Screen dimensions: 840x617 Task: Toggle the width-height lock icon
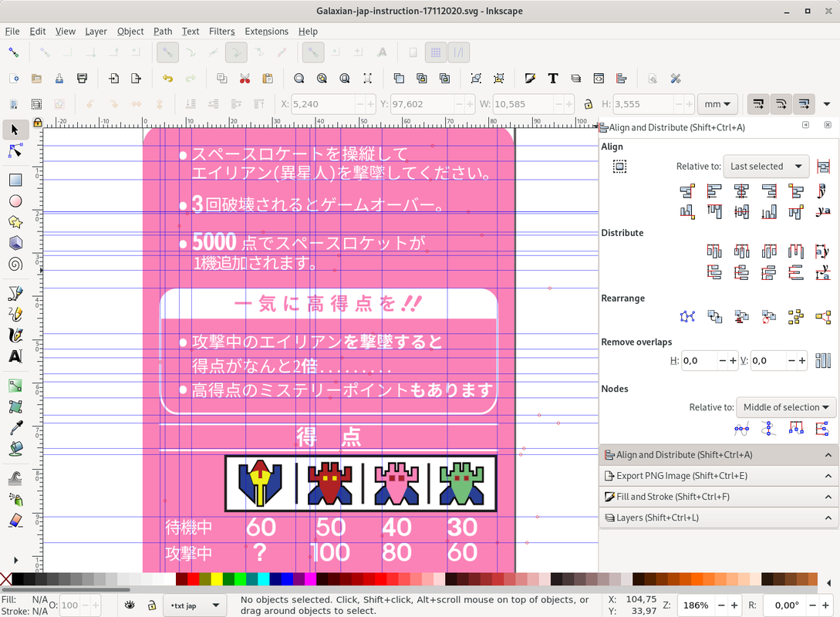(x=588, y=104)
